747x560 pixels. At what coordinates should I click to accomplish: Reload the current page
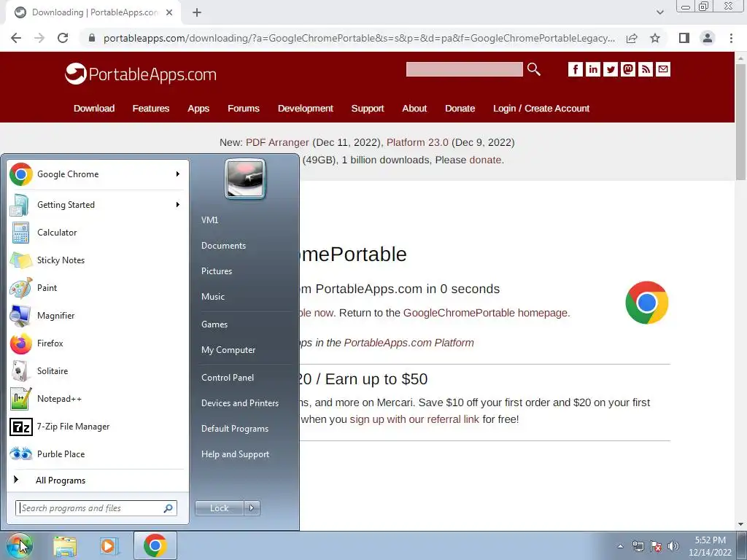click(63, 38)
